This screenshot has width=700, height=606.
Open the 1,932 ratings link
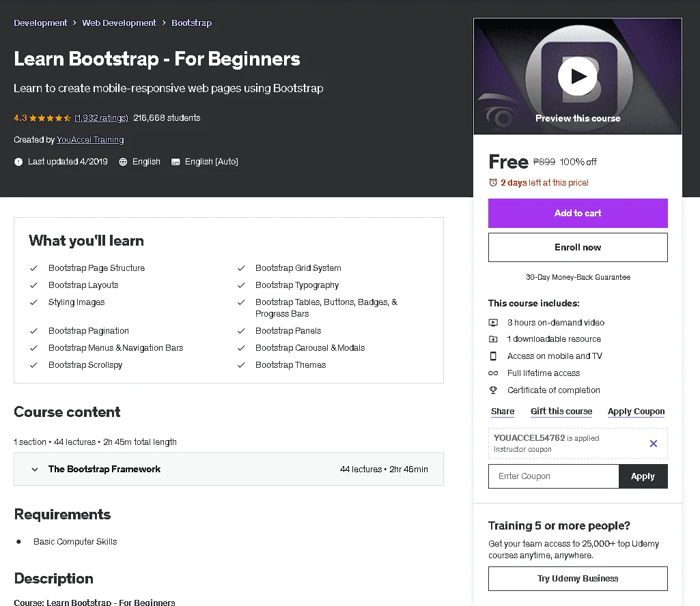(x=101, y=118)
